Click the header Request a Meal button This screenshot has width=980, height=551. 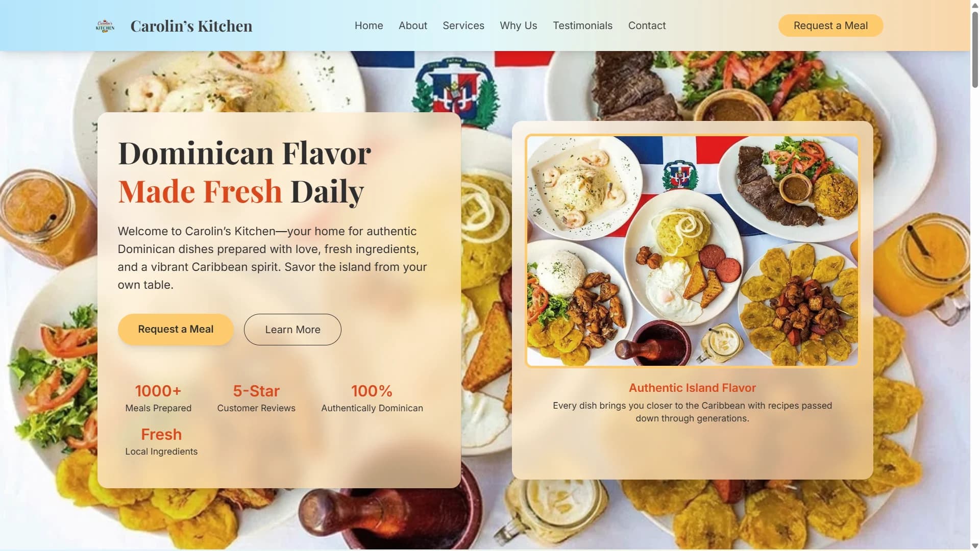click(830, 26)
